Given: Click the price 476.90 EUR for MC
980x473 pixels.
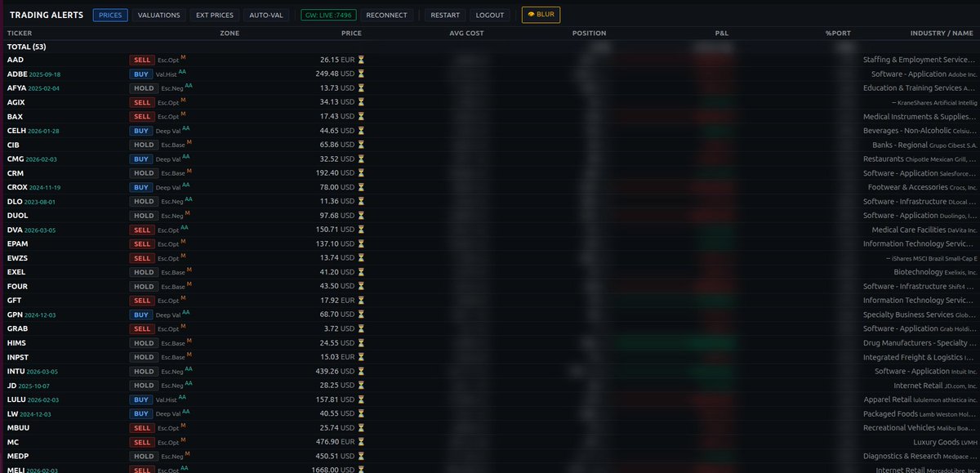Looking at the screenshot, I should click(x=338, y=442).
